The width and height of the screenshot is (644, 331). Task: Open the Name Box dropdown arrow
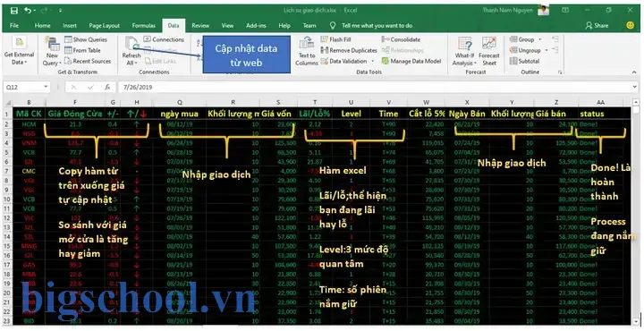[x=46, y=87]
